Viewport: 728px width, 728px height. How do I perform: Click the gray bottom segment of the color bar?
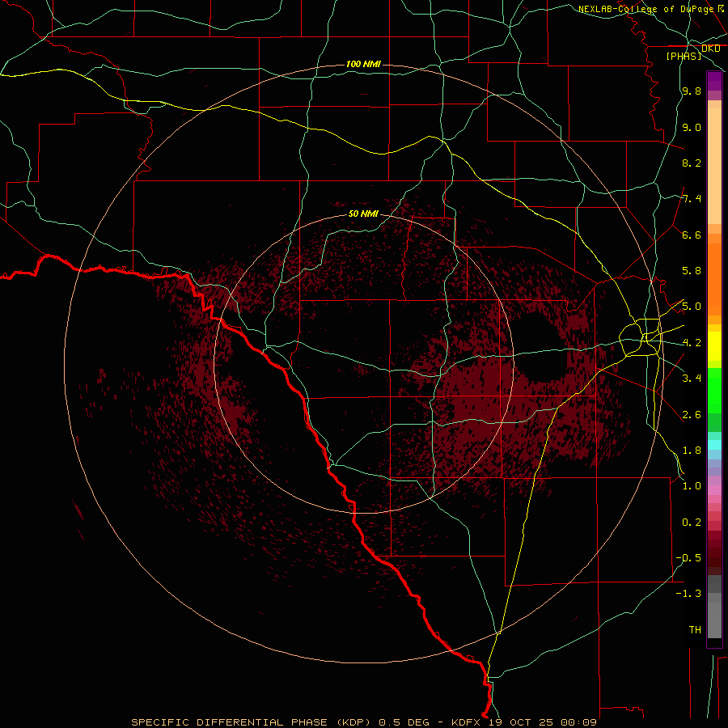click(x=714, y=616)
